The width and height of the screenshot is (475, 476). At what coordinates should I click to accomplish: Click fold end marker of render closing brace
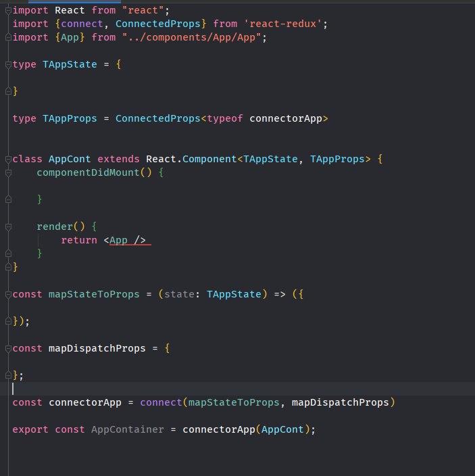9,254
